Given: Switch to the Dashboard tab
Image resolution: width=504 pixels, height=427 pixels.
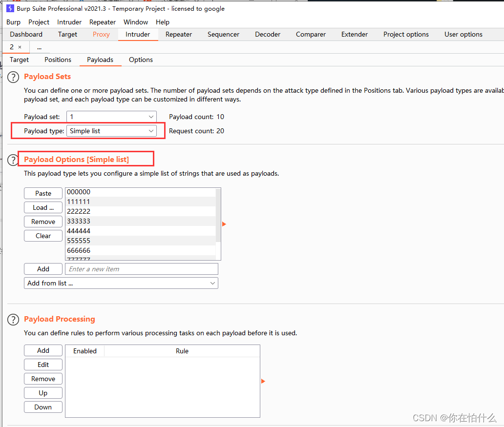Looking at the screenshot, I should click(x=26, y=34).
